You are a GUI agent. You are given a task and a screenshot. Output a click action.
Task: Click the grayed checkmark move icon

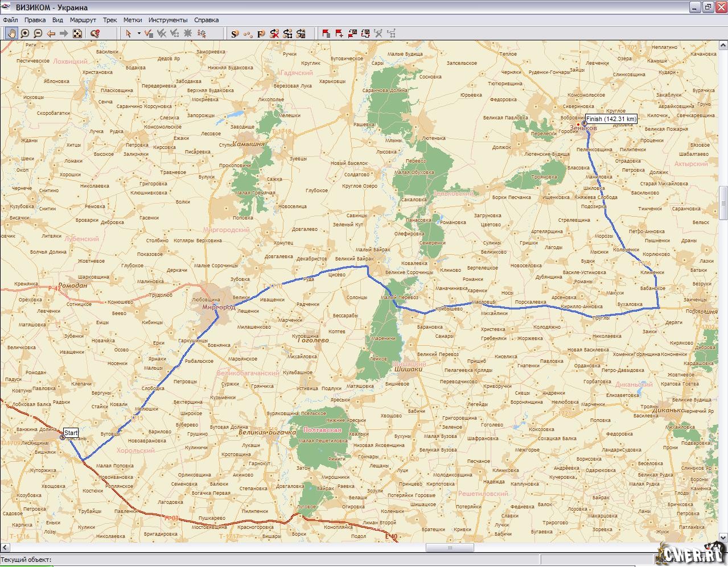coord(175,34)
